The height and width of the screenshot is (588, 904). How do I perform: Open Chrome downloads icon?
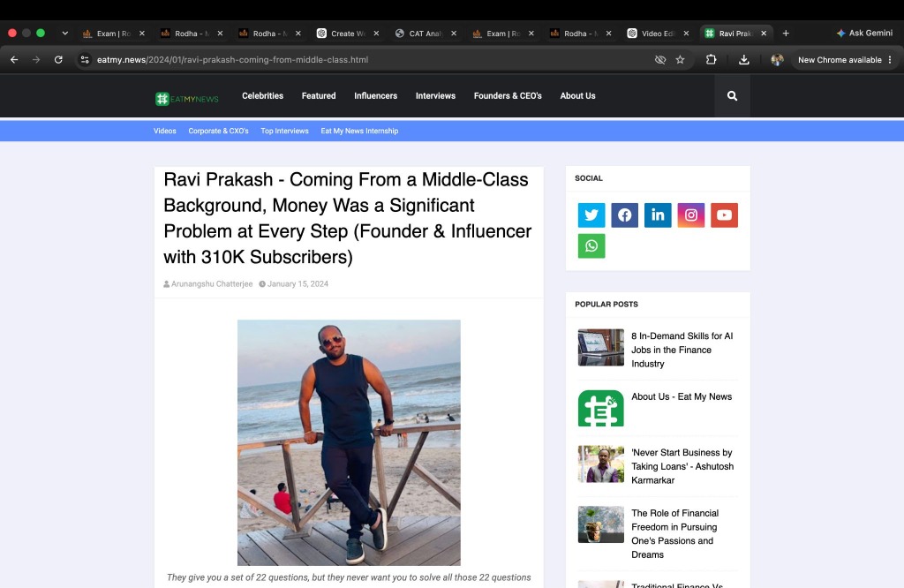[743, 59]
